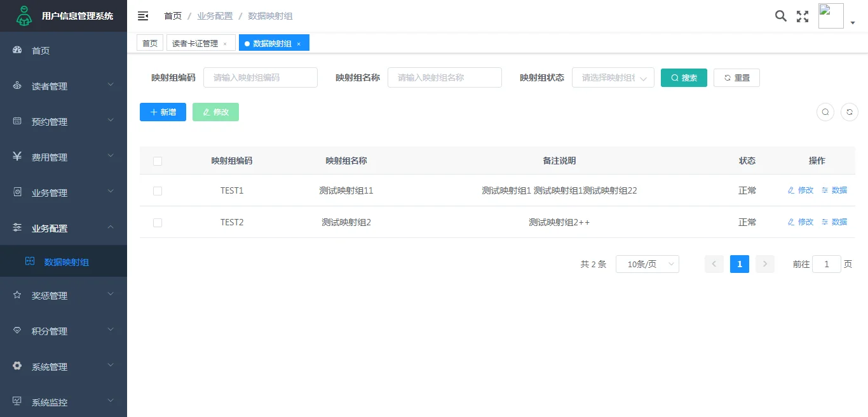Edit row TEST1 via 修改 link
Viewport: 868px width, 417px height.
[x=801, y=190]
